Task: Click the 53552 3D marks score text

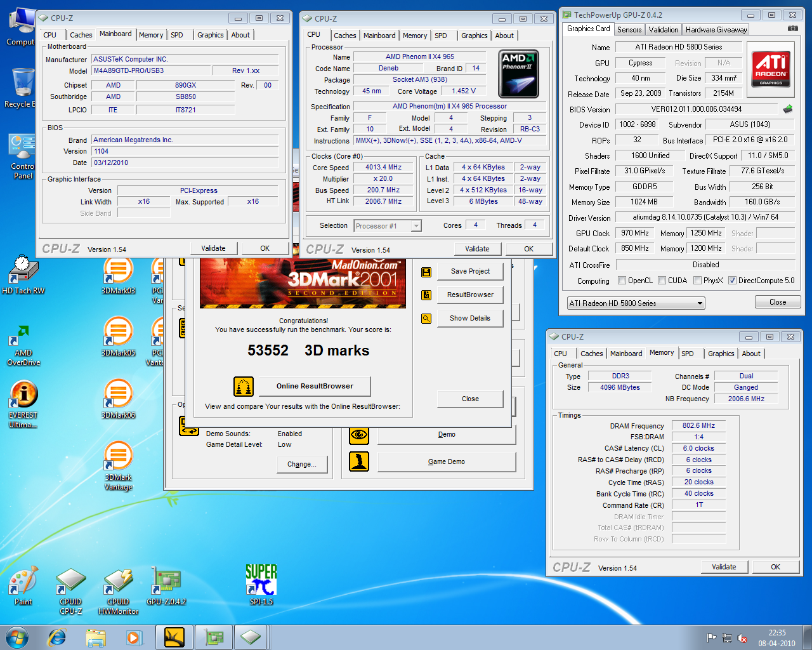Action: coord(308,350)
